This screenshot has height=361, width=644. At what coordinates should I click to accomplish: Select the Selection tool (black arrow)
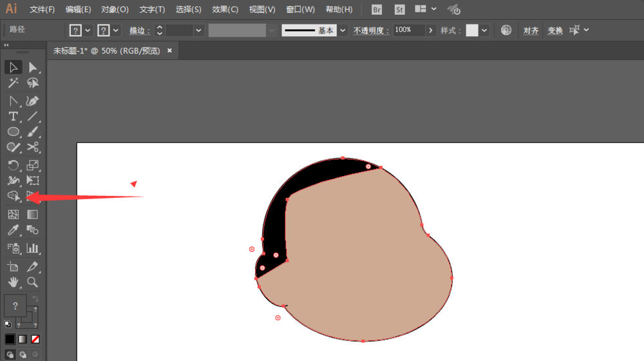[13, 68]
